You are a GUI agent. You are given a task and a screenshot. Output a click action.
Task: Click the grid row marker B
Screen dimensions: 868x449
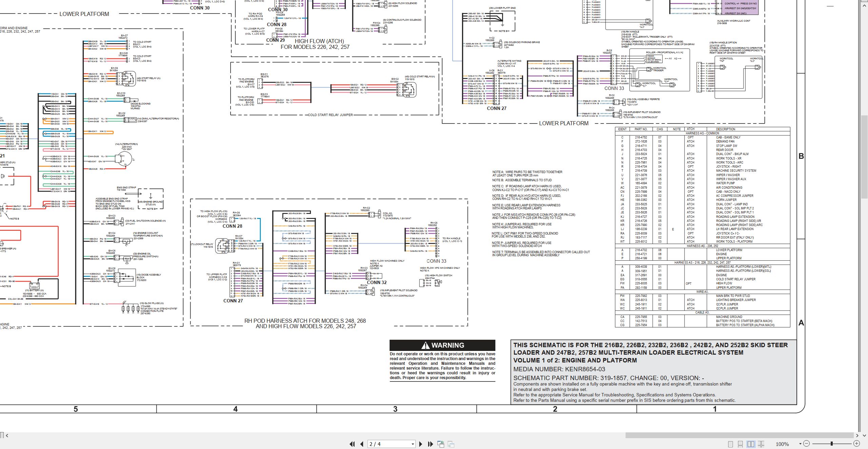coord(801,156)
